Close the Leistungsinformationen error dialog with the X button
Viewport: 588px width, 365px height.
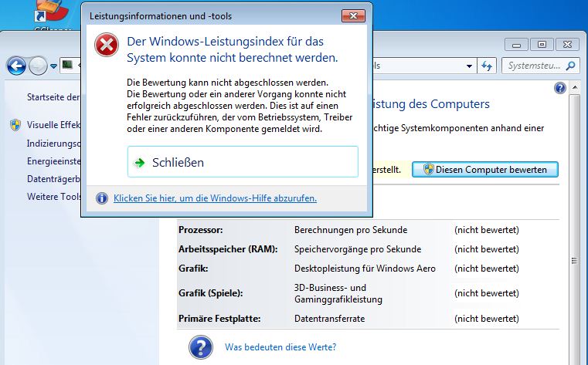(x=353, y=15)
